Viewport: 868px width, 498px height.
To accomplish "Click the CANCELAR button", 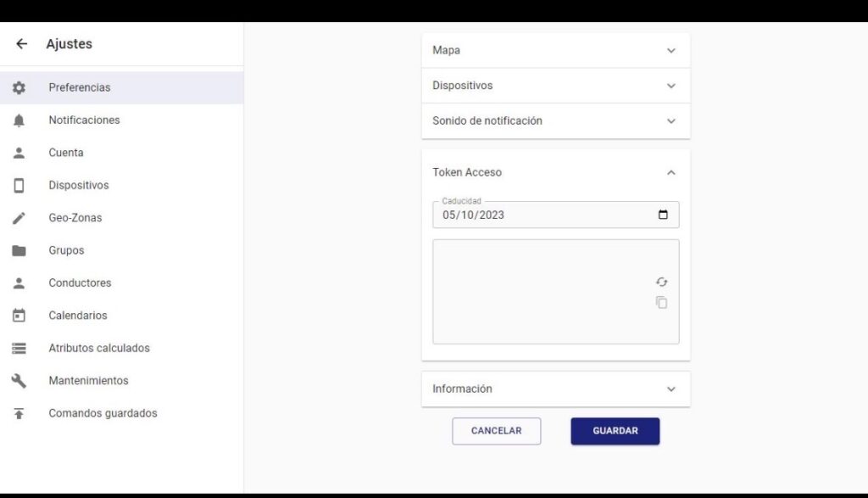I will click(x=496, y=431).
